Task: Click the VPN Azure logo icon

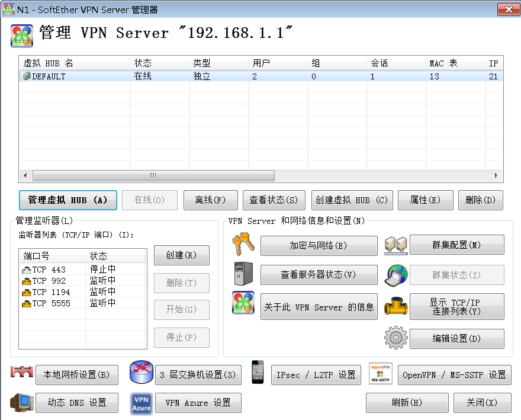Action: coord(141,403)
